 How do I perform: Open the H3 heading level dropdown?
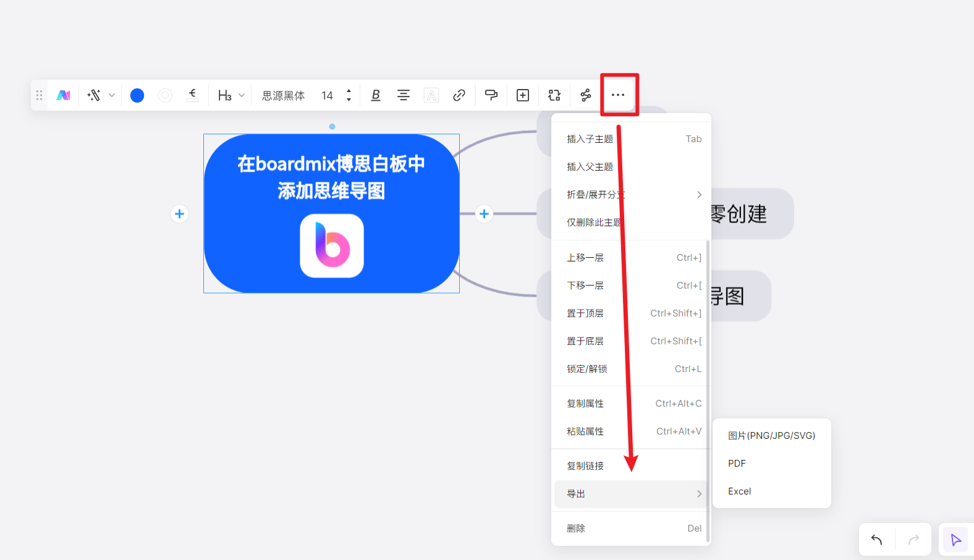click(x=231, y=95)
